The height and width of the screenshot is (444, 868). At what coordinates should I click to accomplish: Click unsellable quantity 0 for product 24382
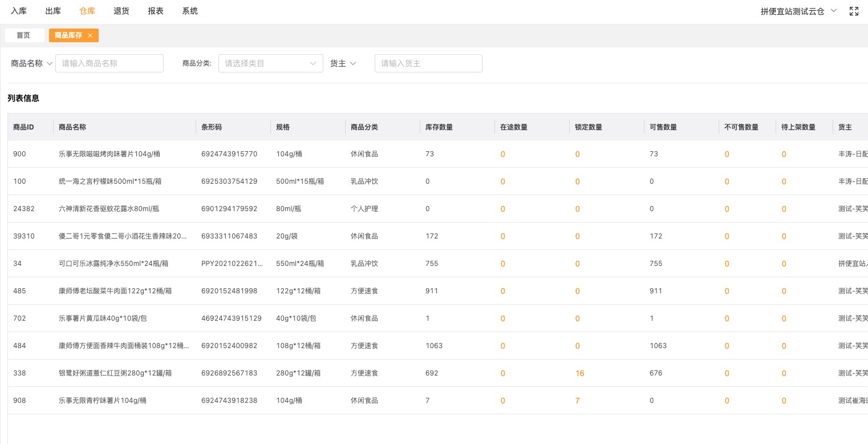(x=727, y=209)
